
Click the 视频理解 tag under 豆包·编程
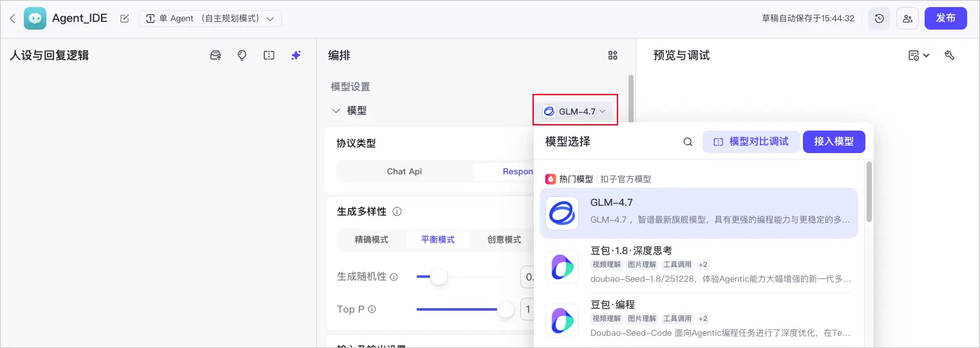607,318
